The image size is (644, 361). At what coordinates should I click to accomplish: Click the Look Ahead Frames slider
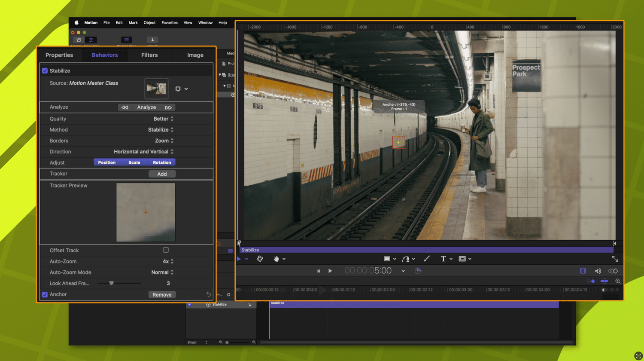[x=112, y=283]
